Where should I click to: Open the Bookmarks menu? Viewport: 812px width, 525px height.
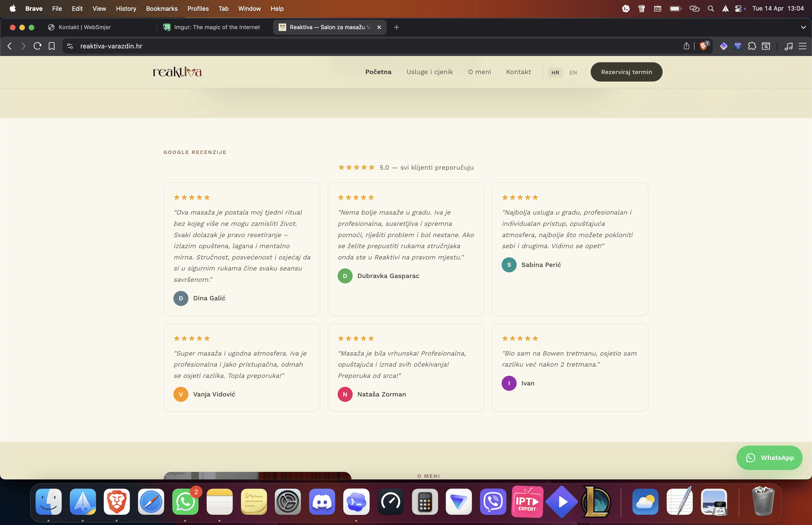(161, 8)
